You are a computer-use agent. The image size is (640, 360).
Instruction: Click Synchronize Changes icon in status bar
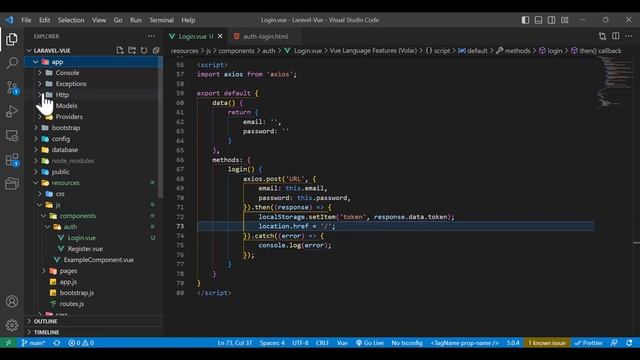point(57,342)
